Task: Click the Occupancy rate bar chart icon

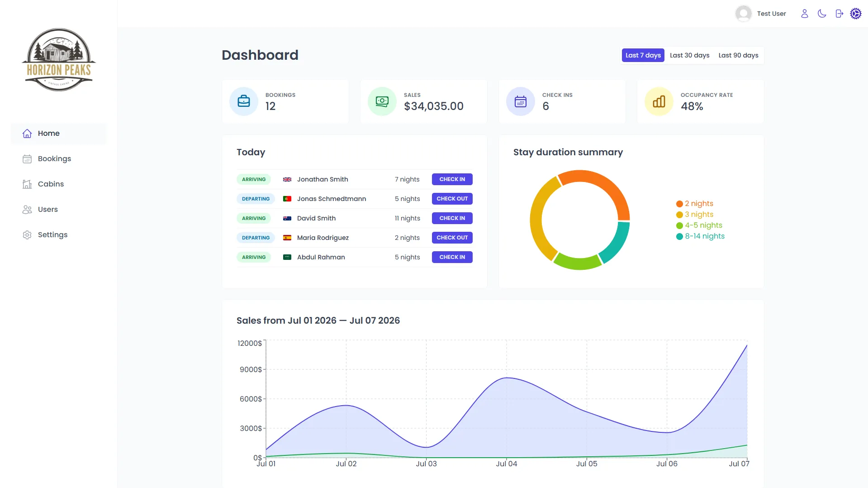Action: [x=659, y=101]
